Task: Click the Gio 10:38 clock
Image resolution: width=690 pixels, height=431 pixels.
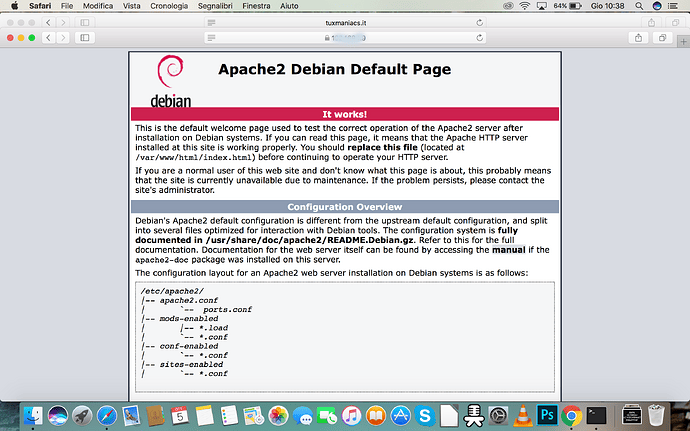Action: tap(607, 6)
